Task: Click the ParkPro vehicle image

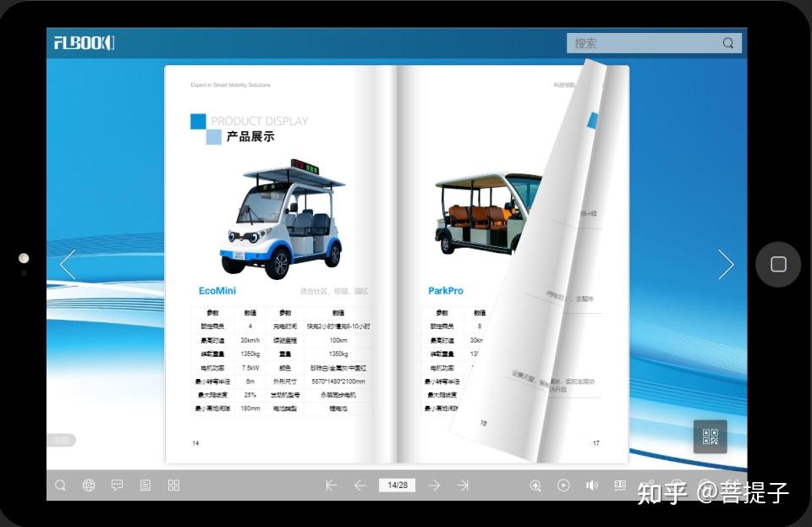Action: tap(487, 213)
